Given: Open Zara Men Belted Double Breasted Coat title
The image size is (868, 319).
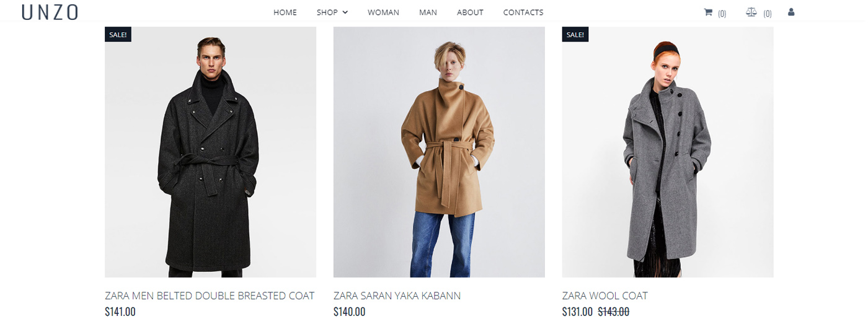Looking at the screenshot, I should pos(210,295).
